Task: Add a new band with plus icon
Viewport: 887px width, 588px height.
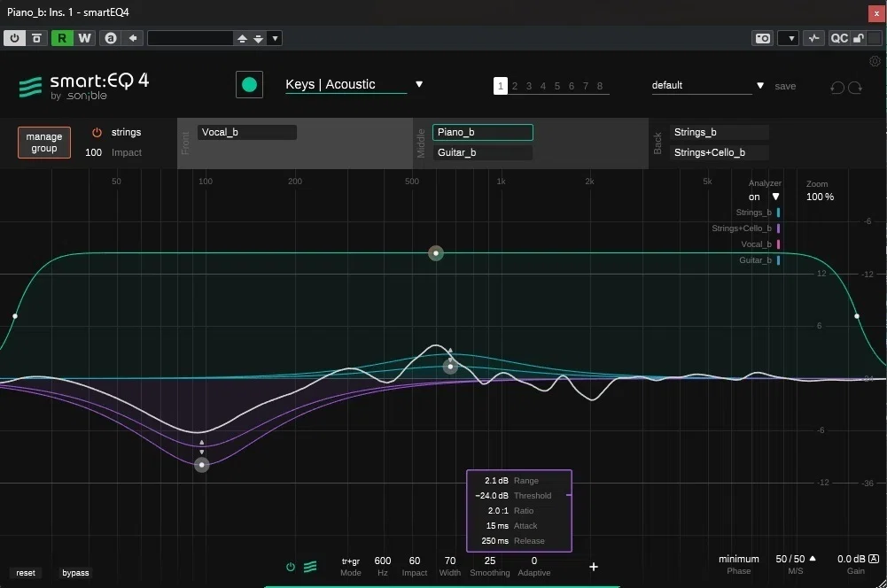Action: point(594,567)
